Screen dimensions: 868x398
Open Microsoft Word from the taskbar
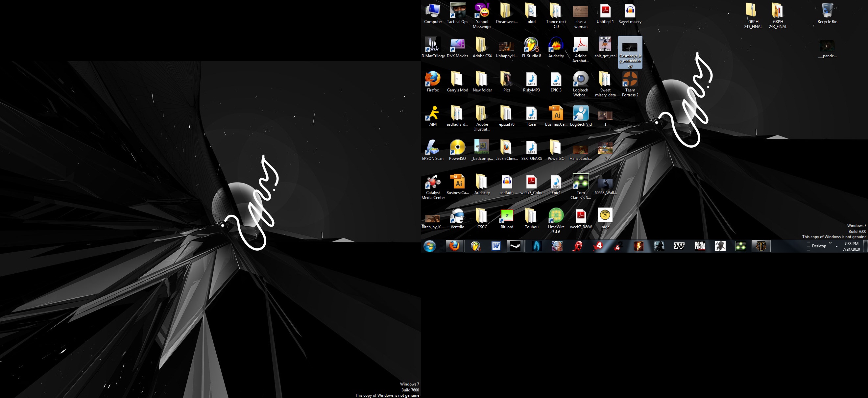496,246
